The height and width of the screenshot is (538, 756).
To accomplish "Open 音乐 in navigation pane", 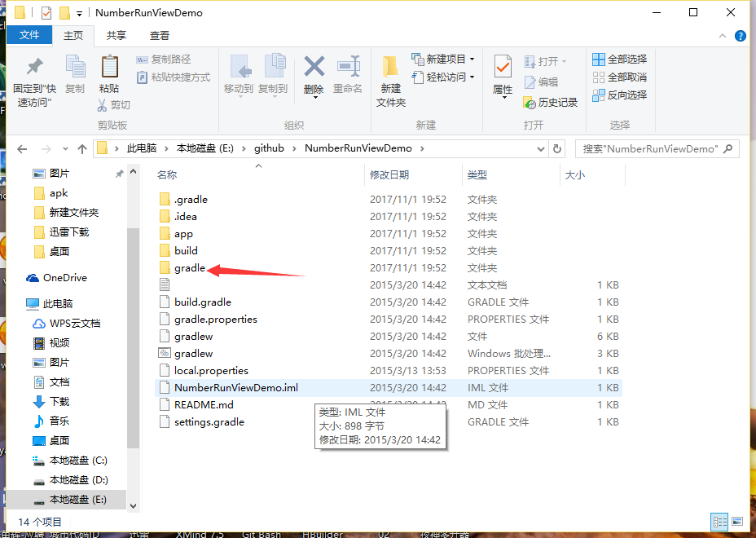I will pyautogui.click(x=59, y=421).
